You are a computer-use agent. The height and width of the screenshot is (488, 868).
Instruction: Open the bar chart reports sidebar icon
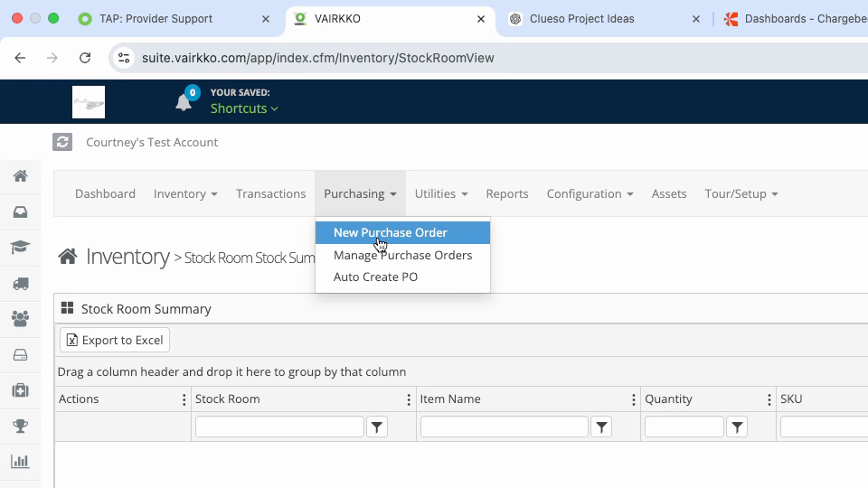coord(21,462)
